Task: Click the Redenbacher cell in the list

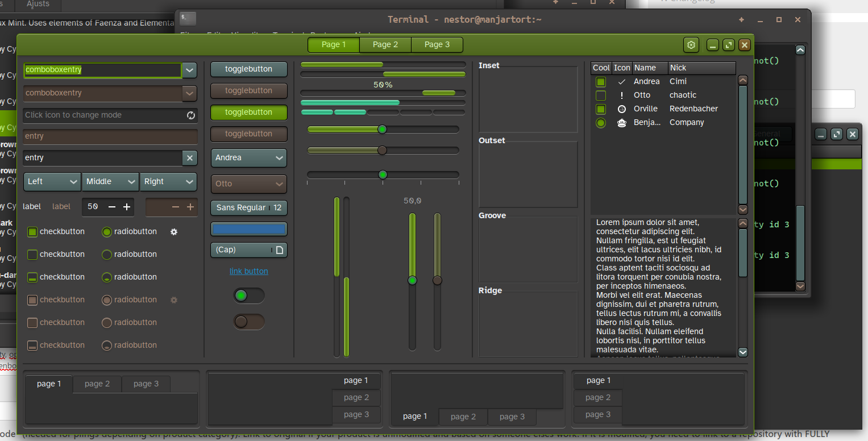Action: point(694,109)
